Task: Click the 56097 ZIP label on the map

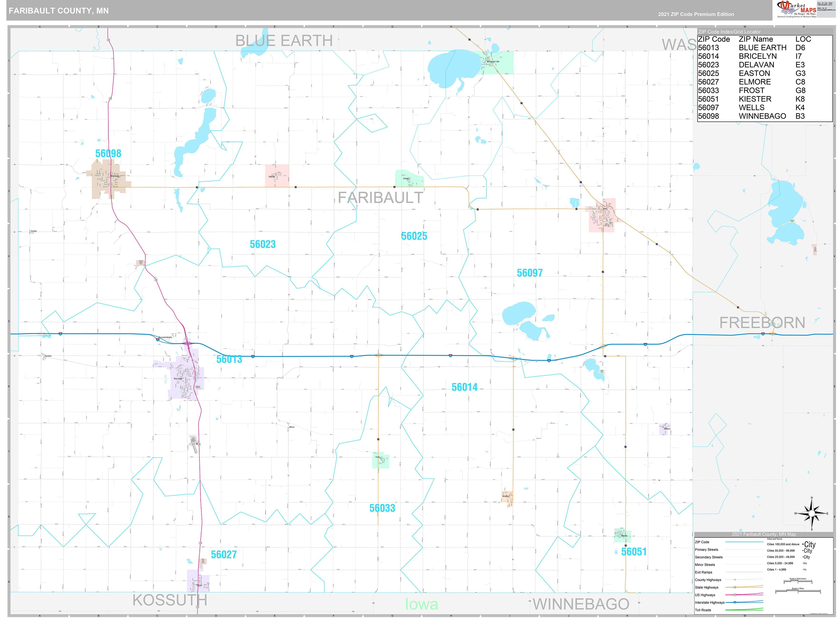Action: pos(529,273)
